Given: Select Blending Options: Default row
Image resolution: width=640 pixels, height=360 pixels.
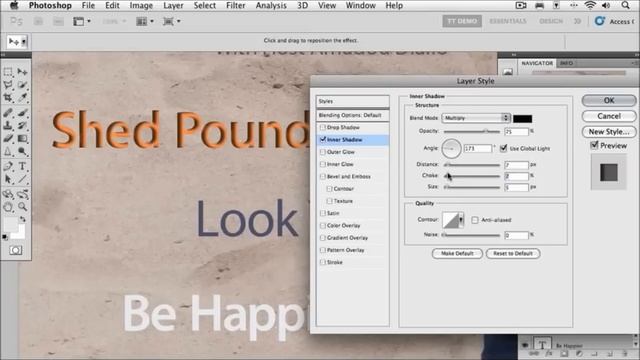Looking at the screenshot, I should click(353, 115).
